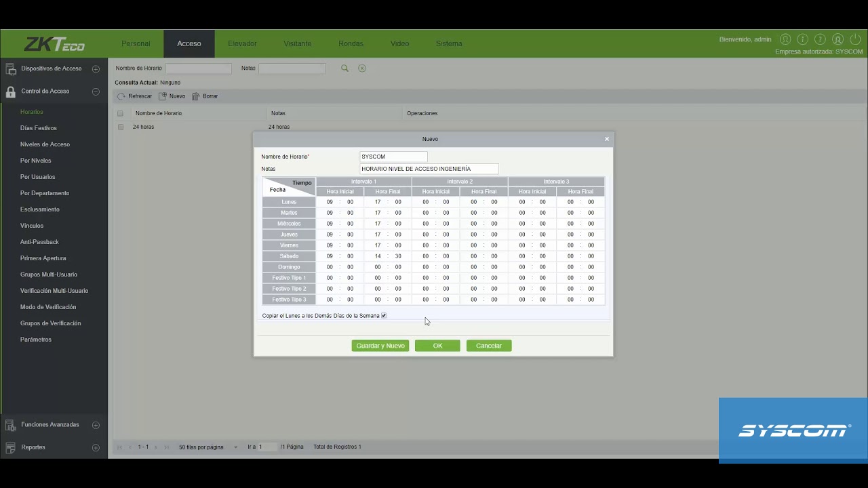
Task: Click the Funciones Avanzadas sidebar icon
Action: pyautogui.click(x=11, y=425)
